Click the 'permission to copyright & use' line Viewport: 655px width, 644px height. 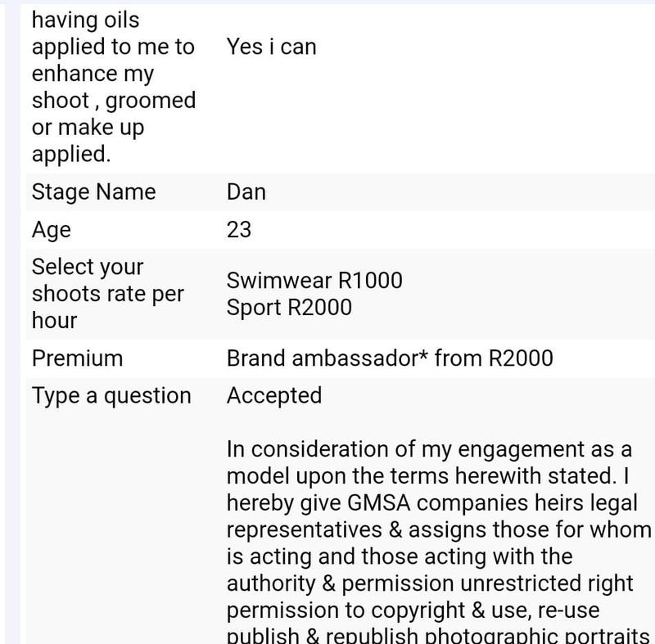click(x=413, y=610)
